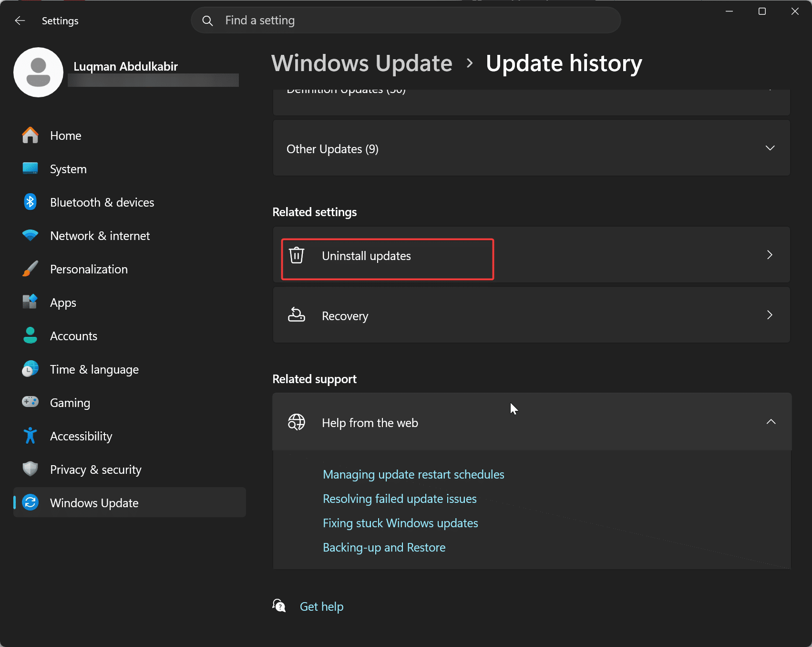Open the Home settings page
The width and height of the screenshot is (812, 647).
(x=130, y=136)
